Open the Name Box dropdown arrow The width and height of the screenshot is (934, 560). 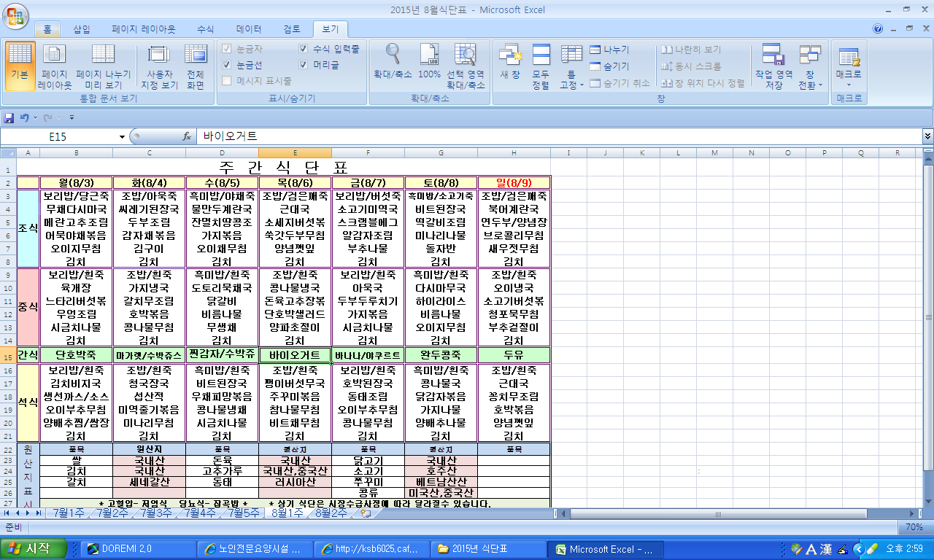tap(122, 136)
